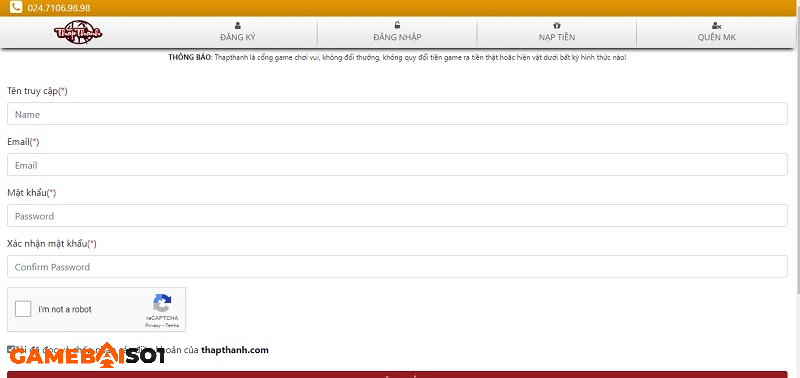The width and height of the screenshot is (800, 378).
Task: Open the NẠP TIỀN menu item
Action: pos(557,33)
